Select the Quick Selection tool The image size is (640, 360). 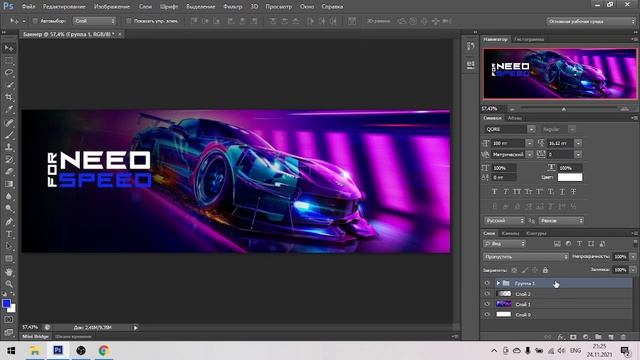pos(9,85)
